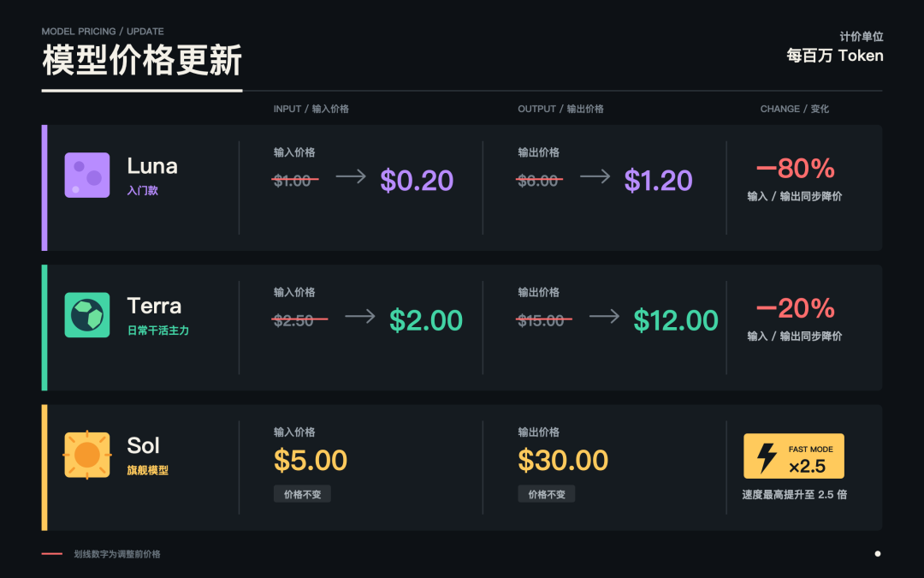Image resolution: width=924 pixels, height=578 pixels.
Task: Click the arrow next to Terra's $2.50 input price
Action: pos(360,316)
